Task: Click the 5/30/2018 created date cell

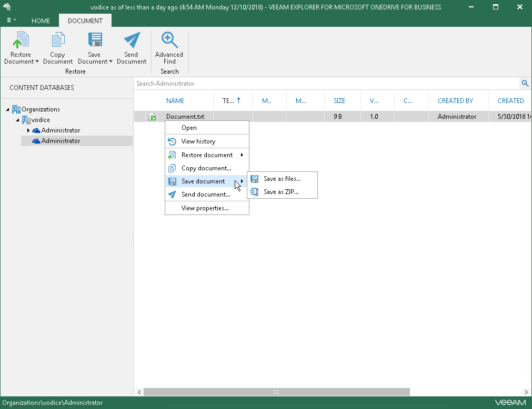Action: 514,117
